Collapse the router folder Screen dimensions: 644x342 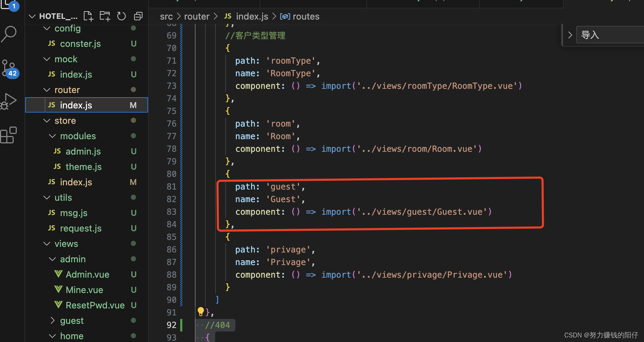(47, 90)
